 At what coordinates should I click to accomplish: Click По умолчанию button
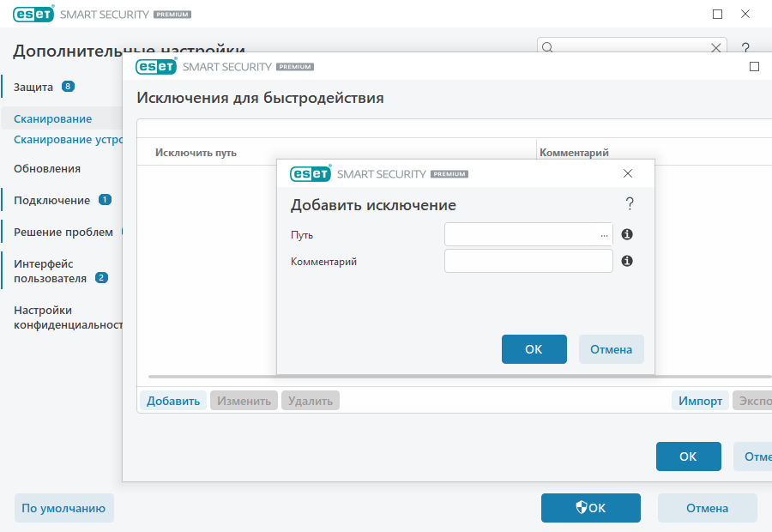(x=64, y=508)
